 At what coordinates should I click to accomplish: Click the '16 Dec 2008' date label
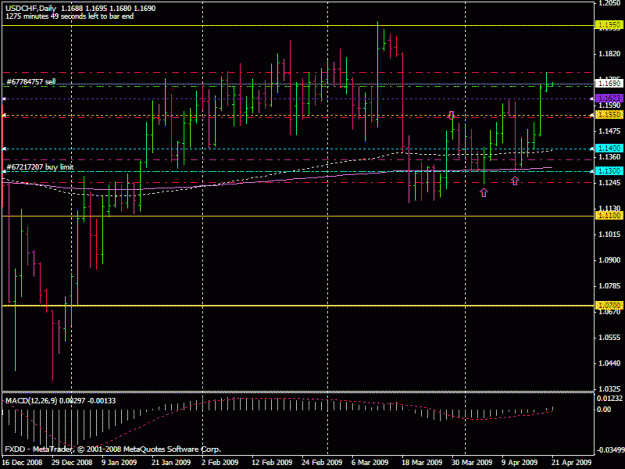pos(22,462)
